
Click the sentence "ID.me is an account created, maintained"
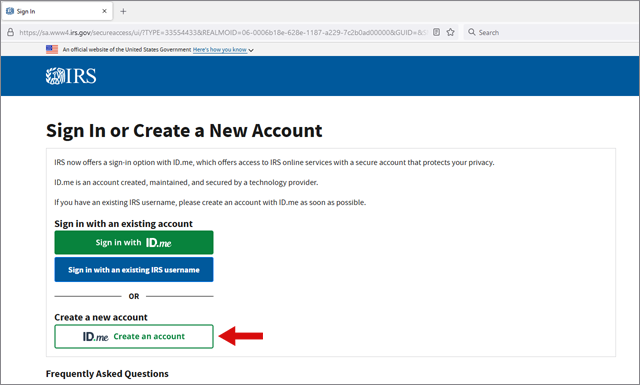(186, 182)
